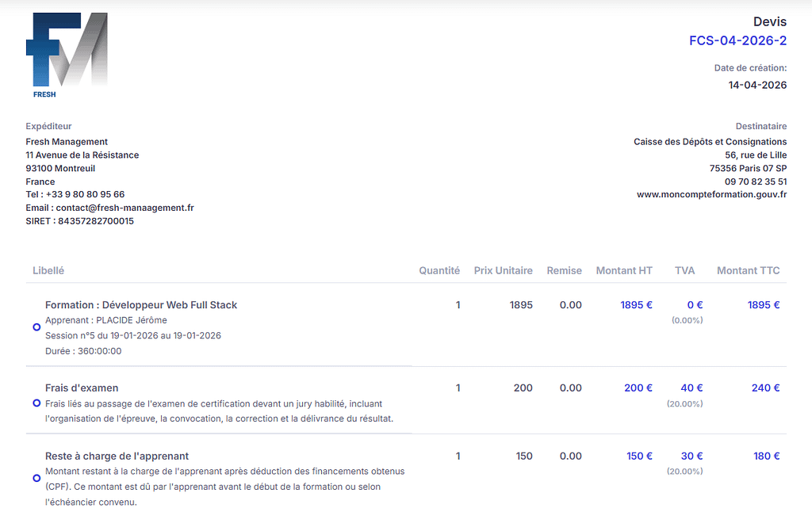
Task: Click the Montant HT column header
Action: pos(624,270)
